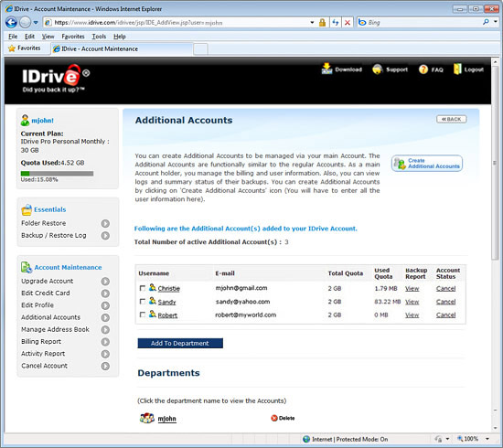Screen dimensions: 503x448
Task: Click the Support headset icon
Action: (377, 69)
